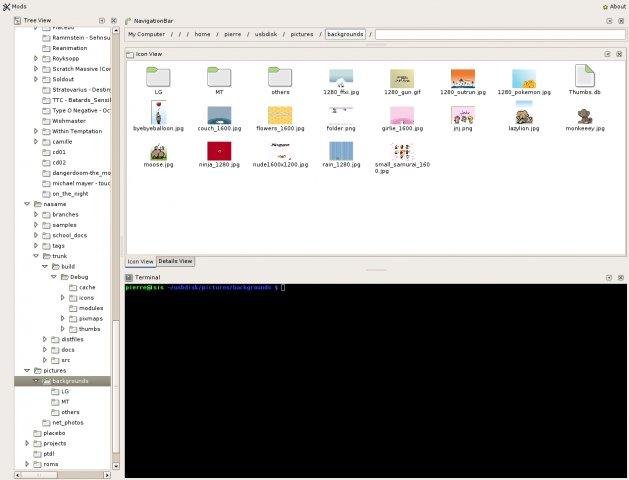The width and height of the screenshot is (629, 480).
Task: Click the Terminal panel icon
Action: pyautogui.click(x=129, y=277)
